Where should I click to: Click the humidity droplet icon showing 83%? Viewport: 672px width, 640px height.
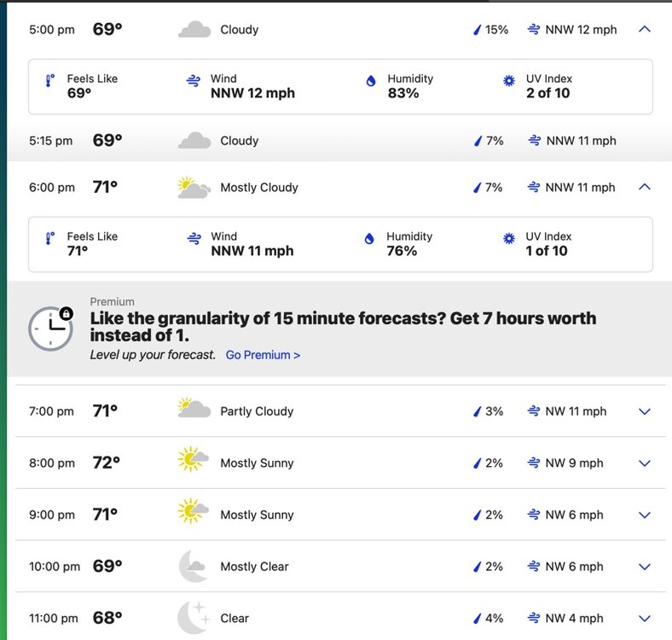point(370,81)
